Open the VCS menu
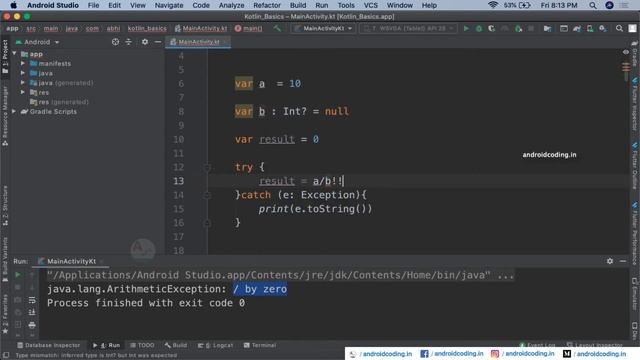Image resolution: width=640 pixels, height=360 pixels. tap(371, 5)
